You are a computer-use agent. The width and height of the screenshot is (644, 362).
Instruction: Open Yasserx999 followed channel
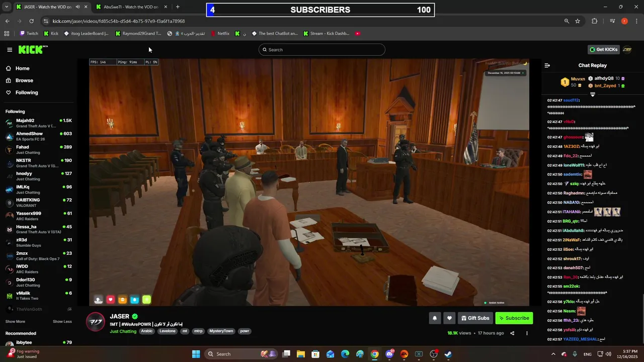(39, 216)
